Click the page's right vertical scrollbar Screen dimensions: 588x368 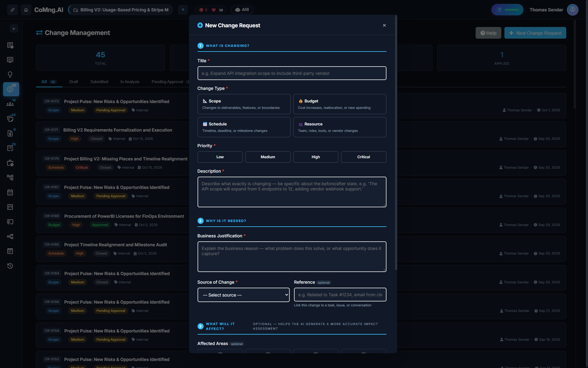coord(575,64)
